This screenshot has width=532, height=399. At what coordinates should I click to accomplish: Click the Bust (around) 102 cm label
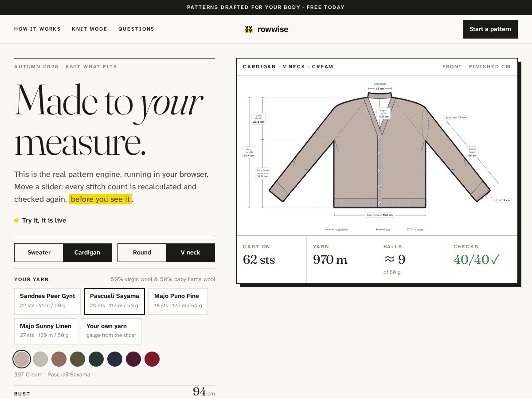[379, 215]
